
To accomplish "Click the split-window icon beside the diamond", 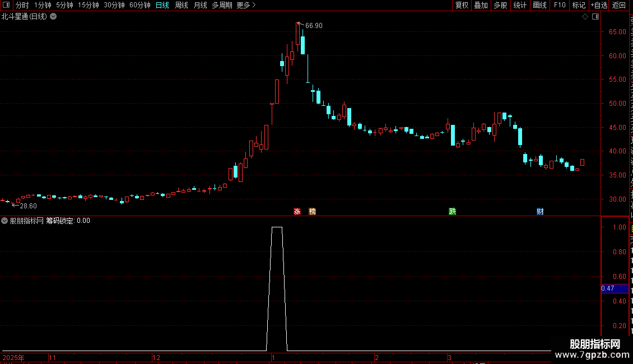I will tap(595, 17).
